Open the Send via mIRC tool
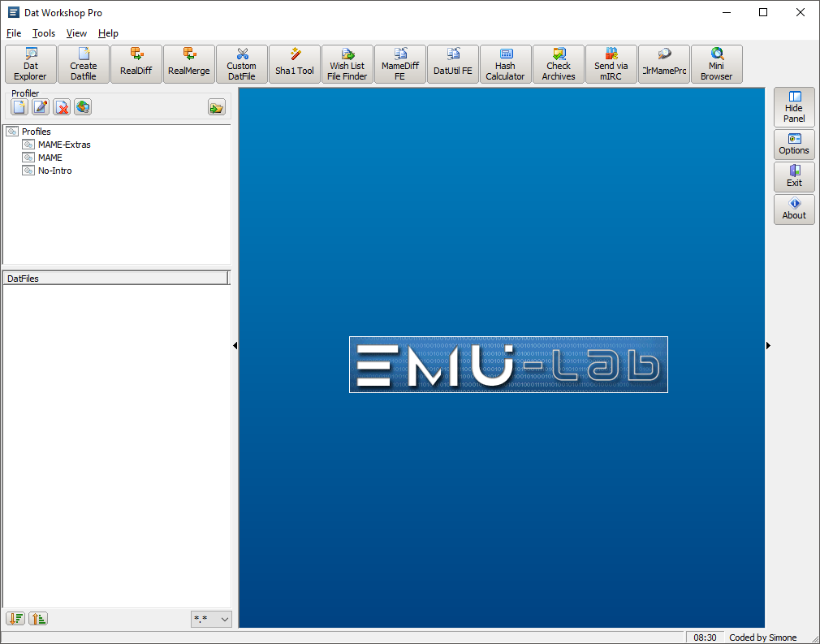 [611, 64]
